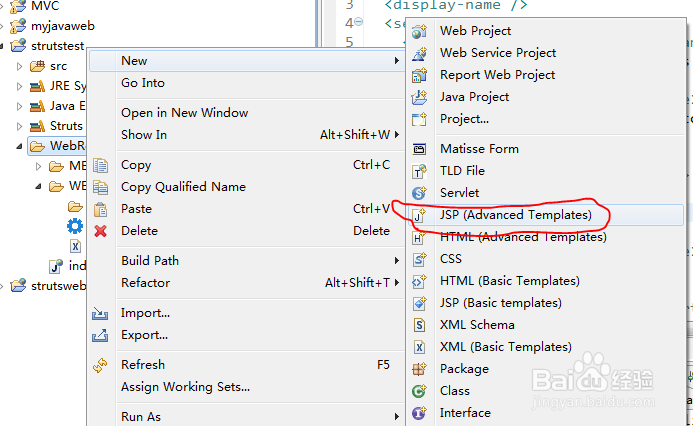
Task: Select the strutstest project
Action: pos(57,46)
